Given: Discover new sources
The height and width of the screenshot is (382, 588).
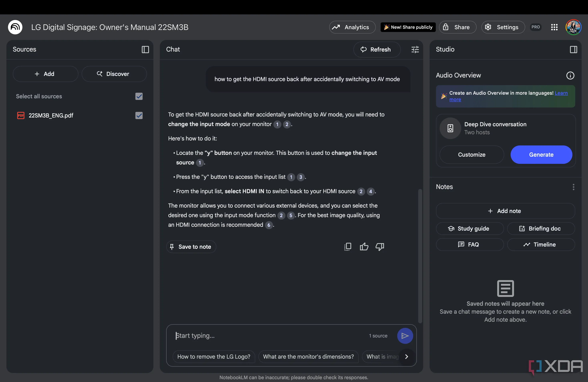Looking at the screenshot, I should click(x=114, y=74).
